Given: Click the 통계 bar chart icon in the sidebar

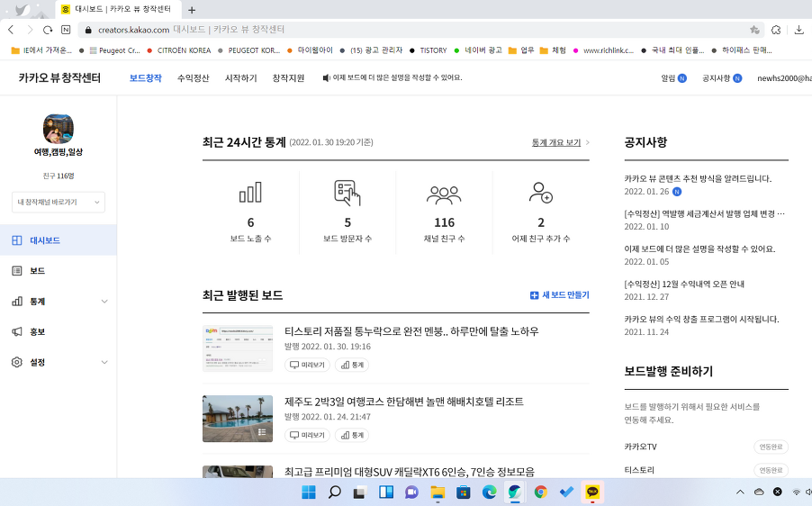Looking at the screenshot, I should coord(16,302).
